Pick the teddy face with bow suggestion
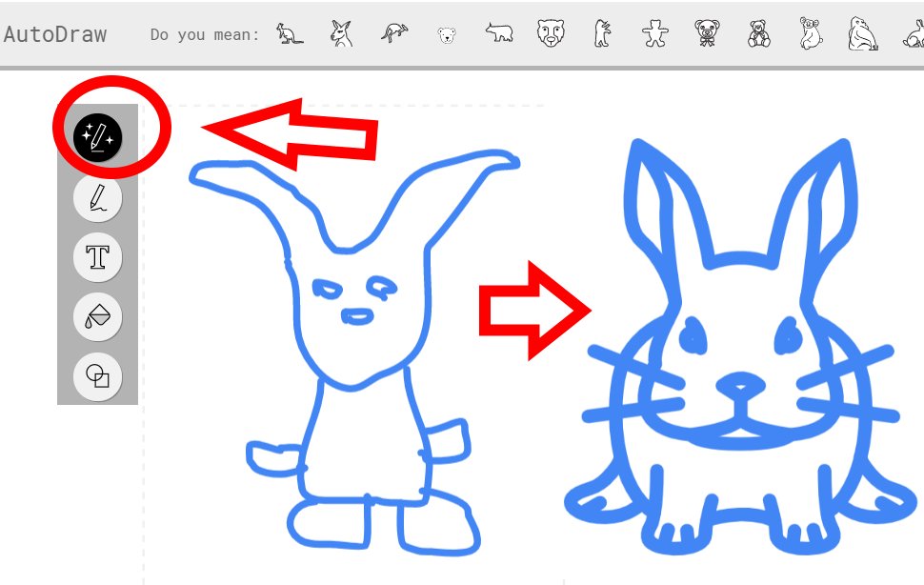Image resolution: width=924 pixels, height=585 pixels. [707, 33]
